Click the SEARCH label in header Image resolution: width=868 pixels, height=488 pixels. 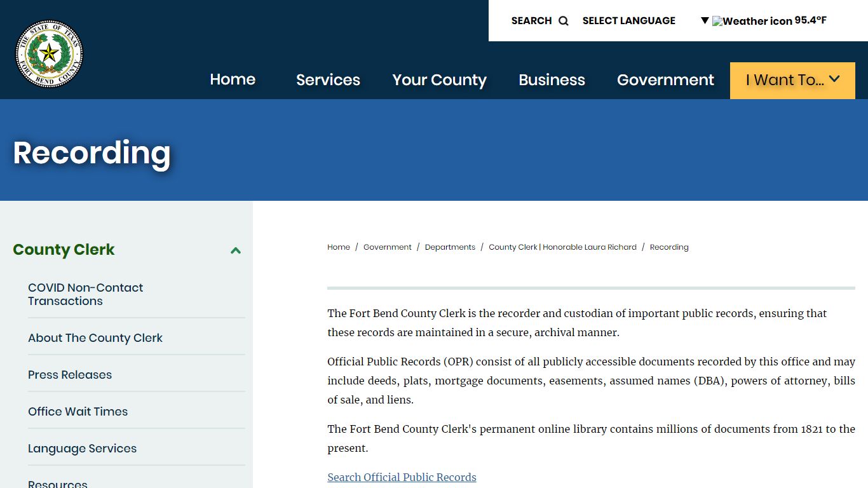point(531,21)
